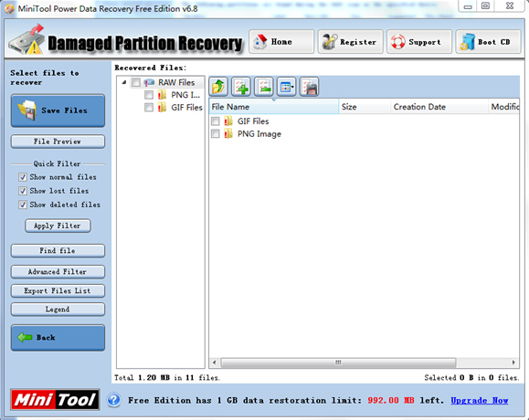Sort by Creation Date column header
The height and width of the screenshot is (420, 529).
(x=439, y=107)
